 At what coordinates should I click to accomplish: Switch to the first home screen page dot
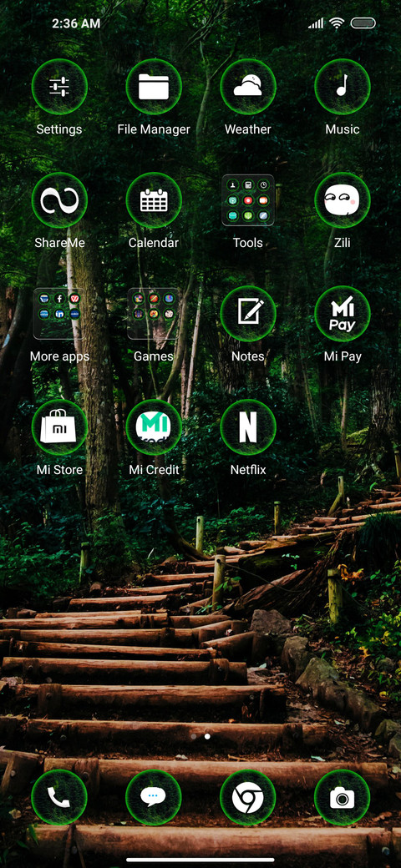pos(193,736)
